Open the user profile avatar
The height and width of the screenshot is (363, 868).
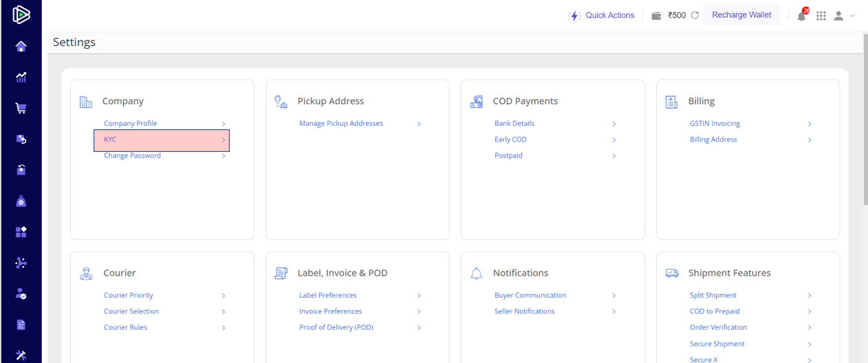[x=838, y=15]
